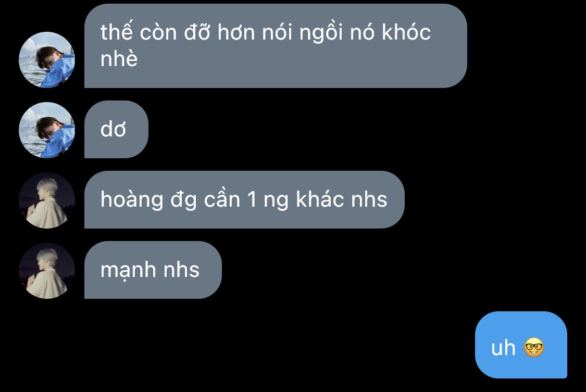
Task: Select the "hoàng đg cần 1 ng khác nhs" bubble
Action: click(244, 200)
